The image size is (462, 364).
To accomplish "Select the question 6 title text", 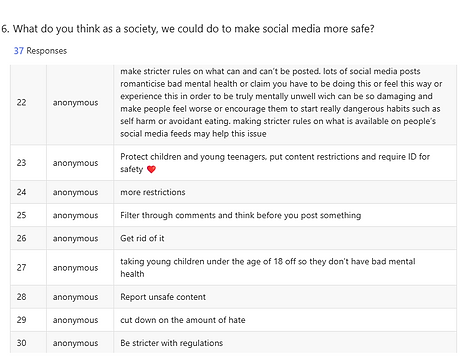I will (188, 29).
